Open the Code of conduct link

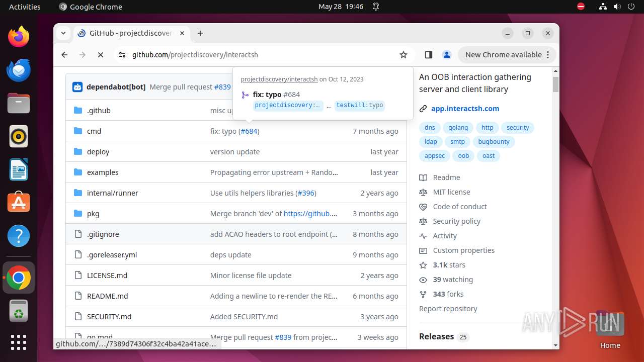coord(460,207)
